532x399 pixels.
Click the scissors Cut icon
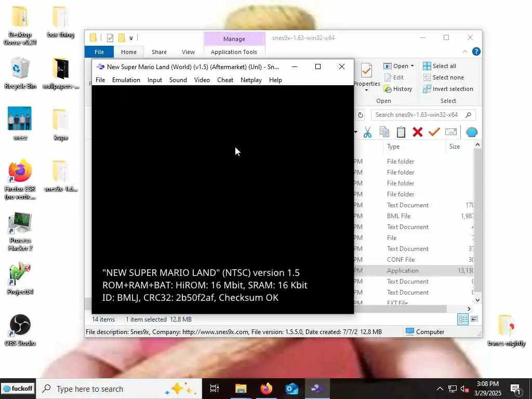click(367, 132)
